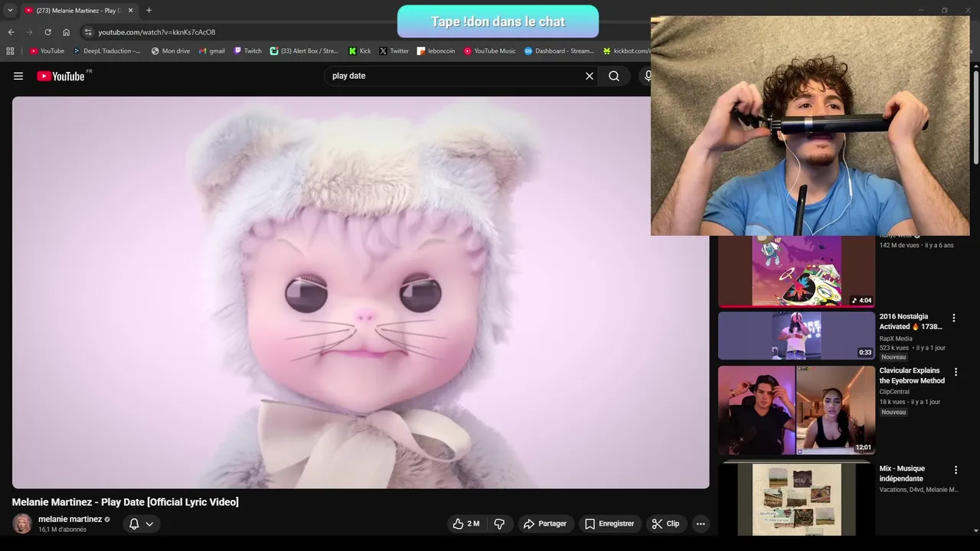Screen dimensions: 980x551
Task: Click the Play Date video player
Action: pyautogui.click(x=361, y=292)
